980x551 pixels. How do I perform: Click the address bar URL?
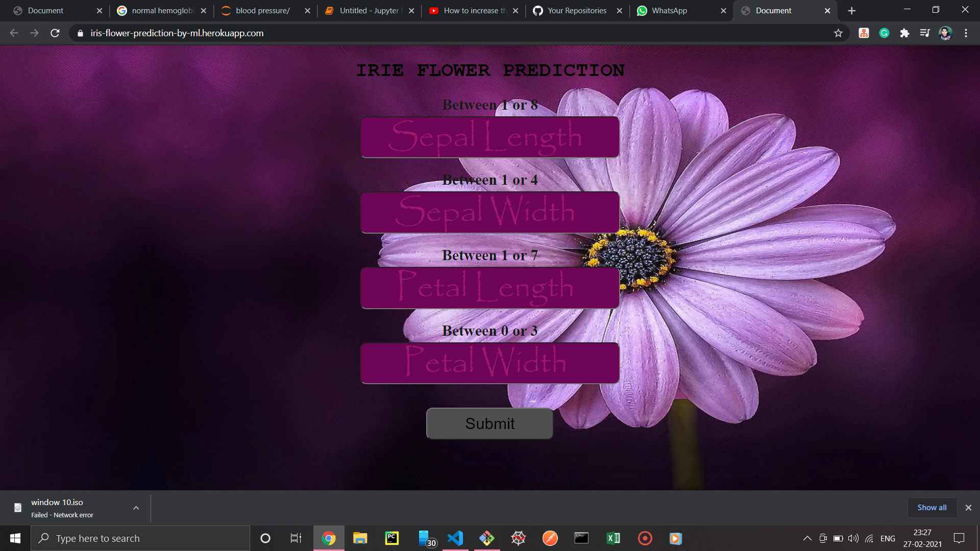tap(177, 33)
